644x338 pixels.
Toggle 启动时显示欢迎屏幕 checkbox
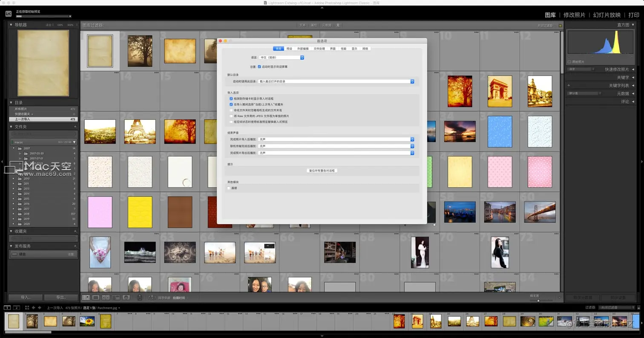pos(259,66)
